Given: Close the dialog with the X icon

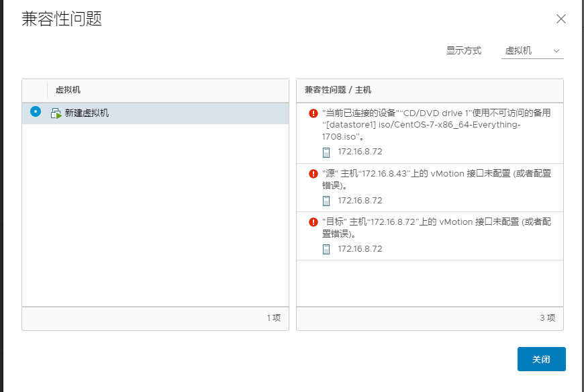Looking at the screenshot, I should 561,19.
